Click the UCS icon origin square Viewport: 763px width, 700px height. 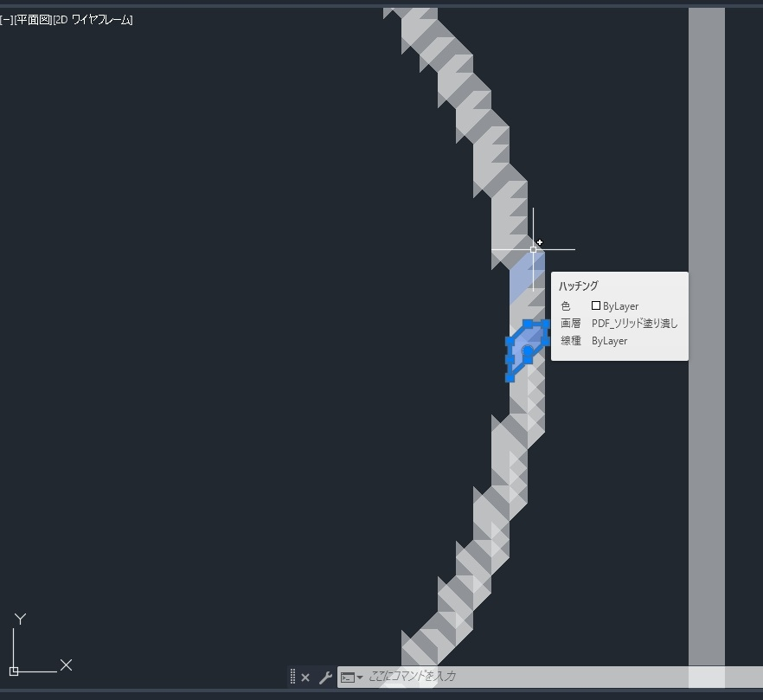[x=14, y=671]
